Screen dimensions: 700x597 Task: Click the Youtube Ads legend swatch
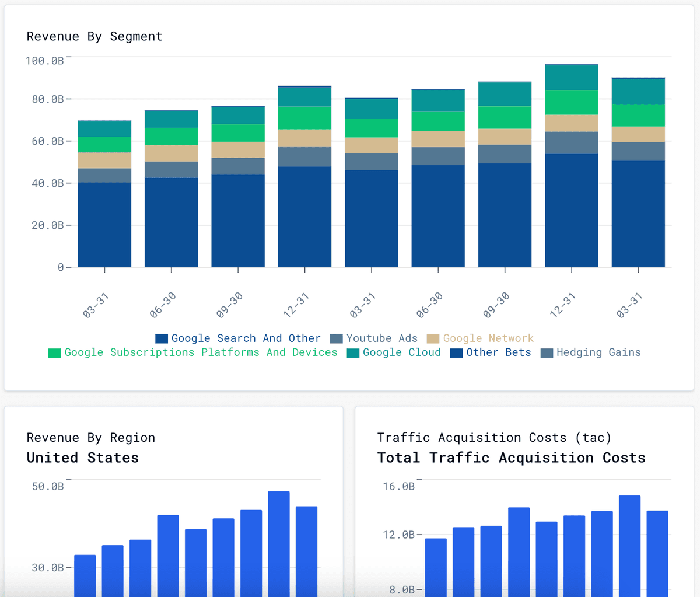pyautogui.click(x=337, y=338)
